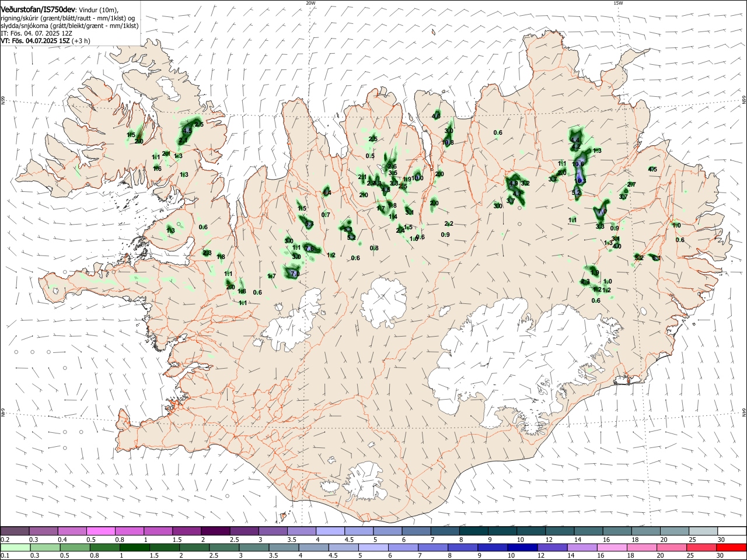Image resolution: width=747 pixels, height=560 pixels.
Task: Click the '20W' longitude label
Action: tap(310, 3)
